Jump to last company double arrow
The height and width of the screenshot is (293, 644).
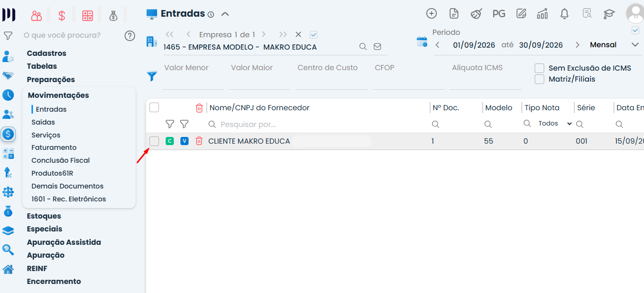[x=283, y=34]
